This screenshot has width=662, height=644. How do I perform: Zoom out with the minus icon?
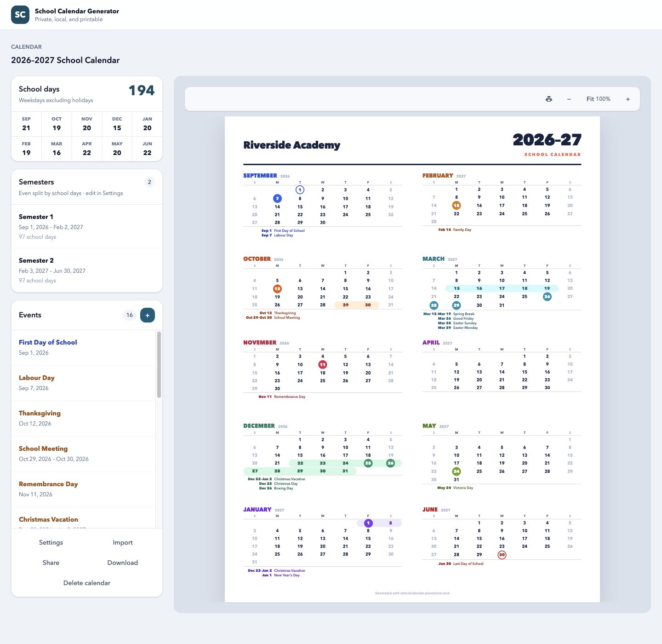(x=569, y=99)
